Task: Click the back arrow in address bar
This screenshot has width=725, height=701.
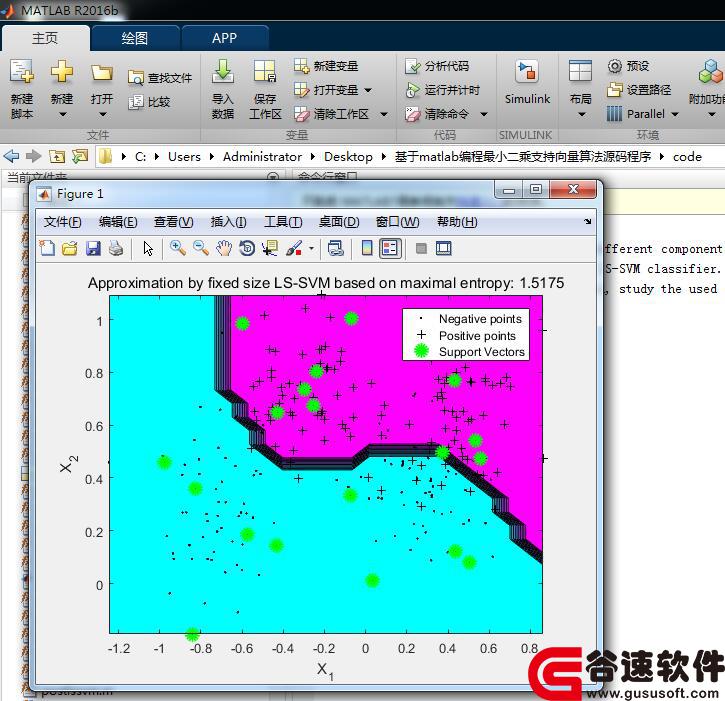Action: click(11, 156)
